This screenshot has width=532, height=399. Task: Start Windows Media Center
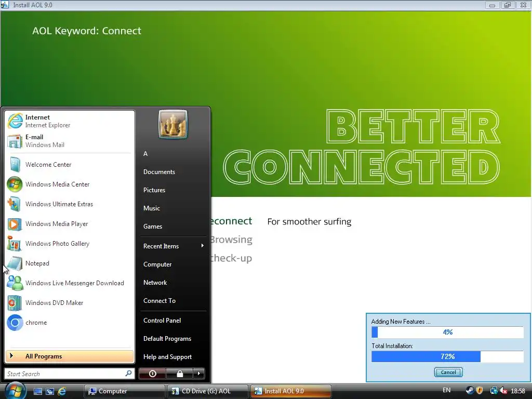[x=70, y=184]
